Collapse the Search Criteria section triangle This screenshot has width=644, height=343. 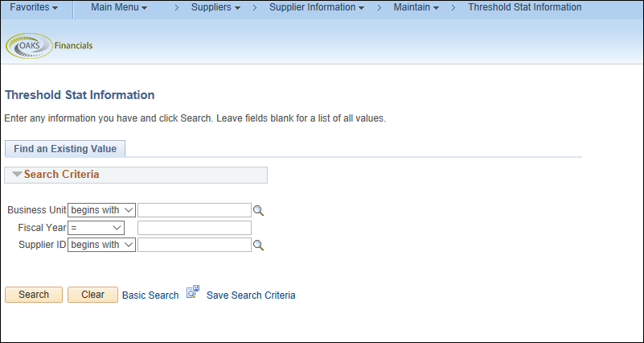[x=17, y=175]
